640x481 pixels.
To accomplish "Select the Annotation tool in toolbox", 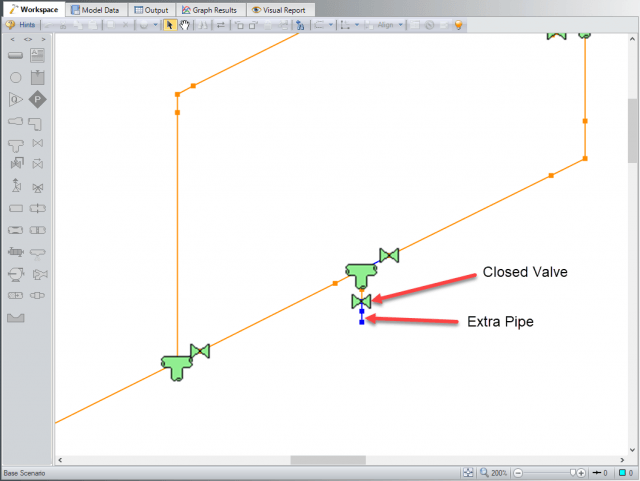I will click(37, 55).
